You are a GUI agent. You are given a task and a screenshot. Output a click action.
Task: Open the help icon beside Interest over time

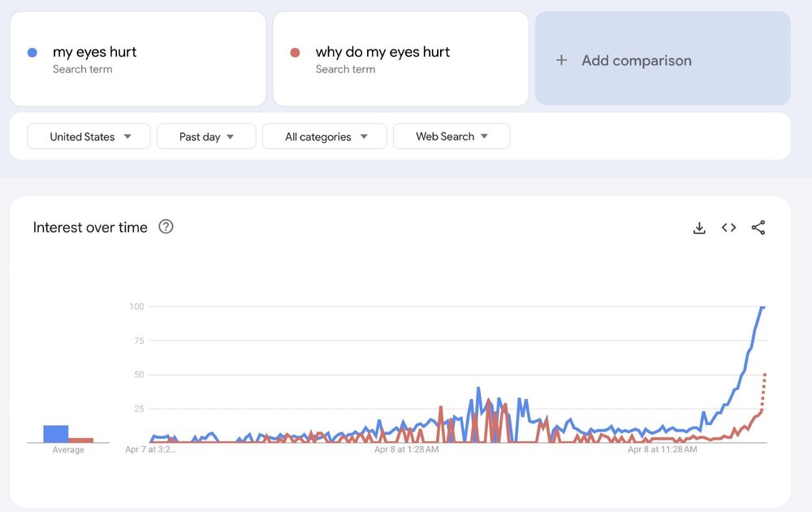click(x=166, y=227)
